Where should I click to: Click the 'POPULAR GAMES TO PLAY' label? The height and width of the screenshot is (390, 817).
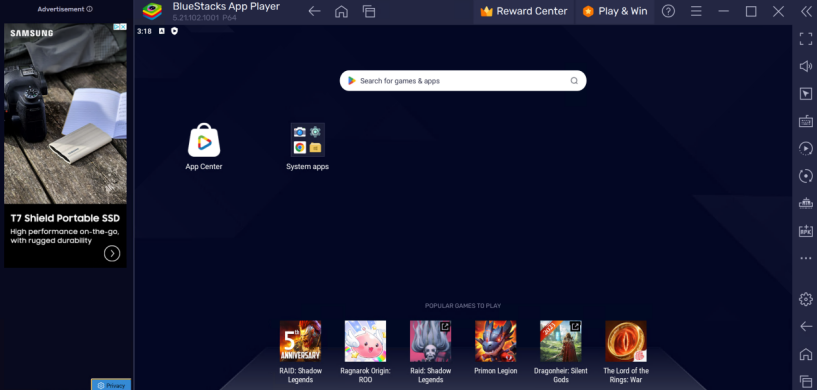tap(463, 306)
